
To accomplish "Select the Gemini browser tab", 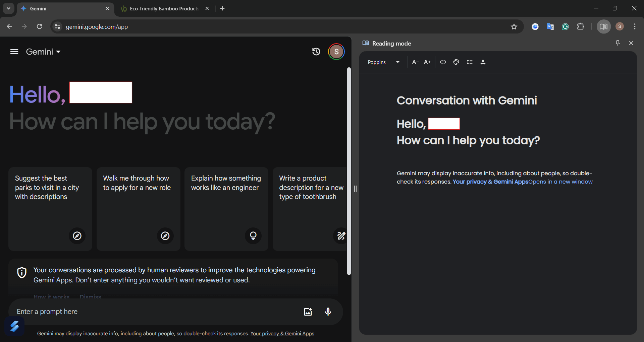I will (x=64, y=8).
